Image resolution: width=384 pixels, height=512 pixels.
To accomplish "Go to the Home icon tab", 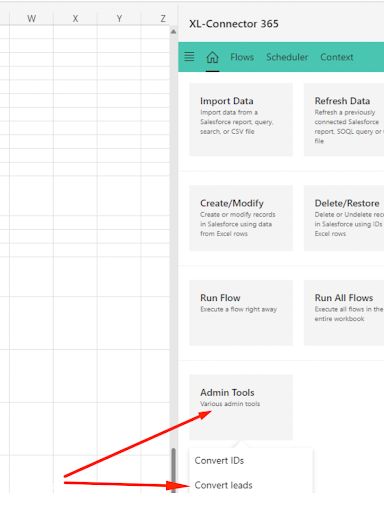I will (212, 57).
